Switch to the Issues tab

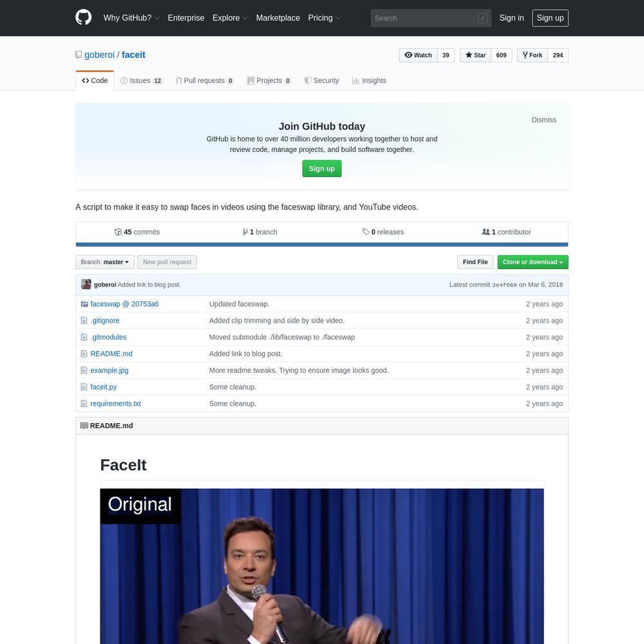(x=141, y=80)
